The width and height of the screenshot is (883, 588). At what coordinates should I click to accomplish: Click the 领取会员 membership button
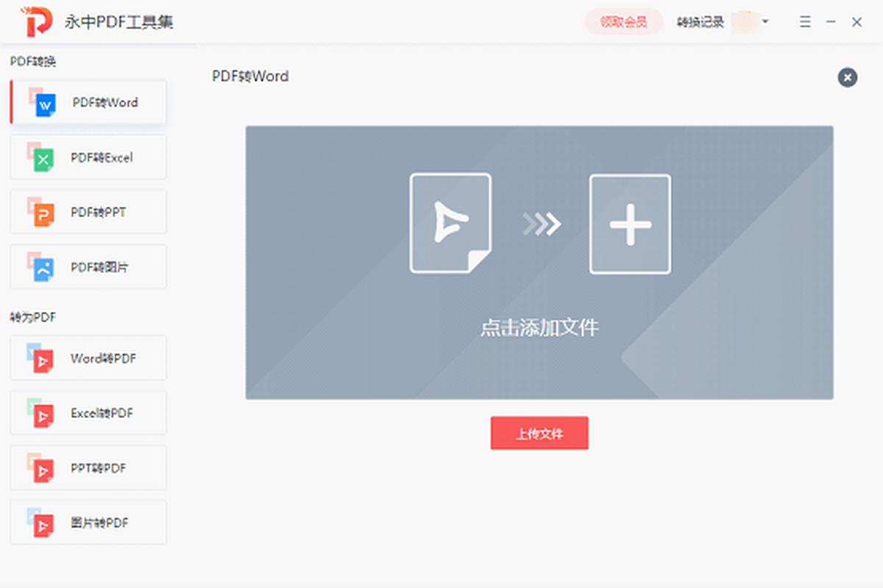623,22
